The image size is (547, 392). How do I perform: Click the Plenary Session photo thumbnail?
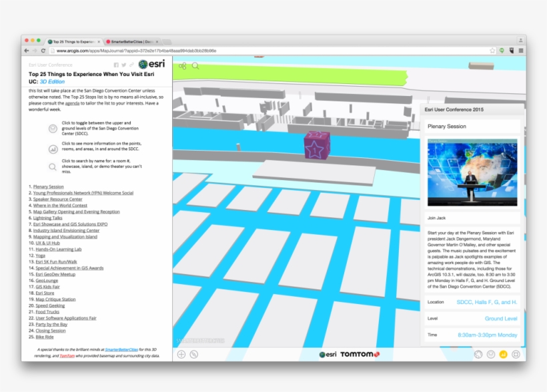pos(472,173)
